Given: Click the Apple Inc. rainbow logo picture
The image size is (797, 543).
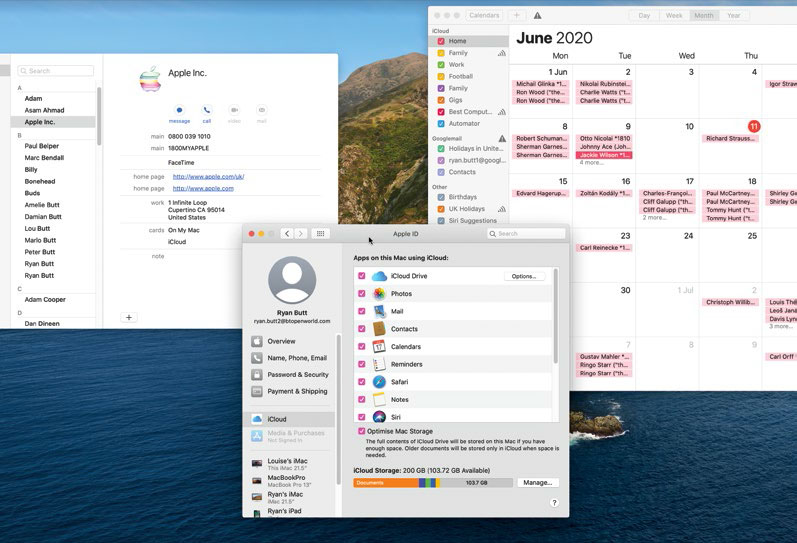Looking at the screenshot, I should pos(151,79).
